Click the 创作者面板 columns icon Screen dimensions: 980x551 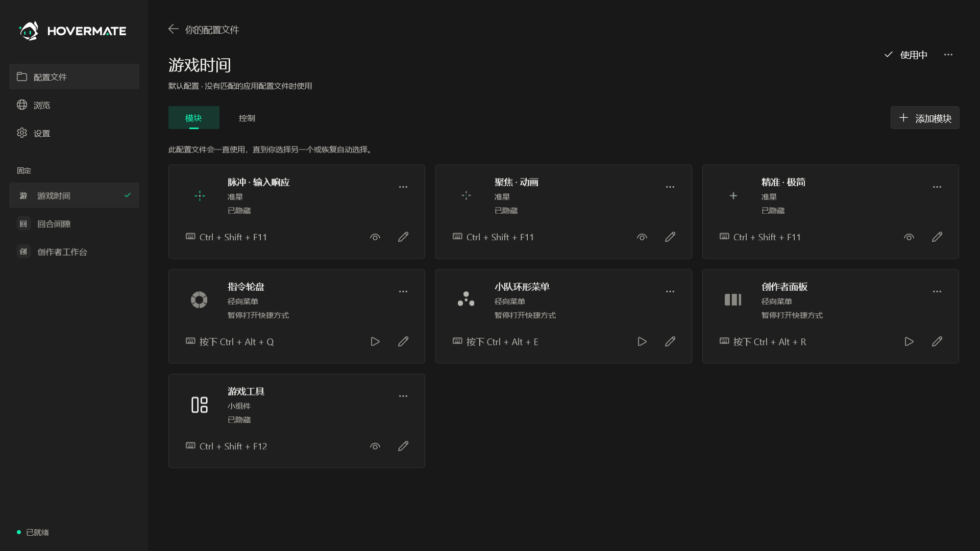[x=733, y=300]
